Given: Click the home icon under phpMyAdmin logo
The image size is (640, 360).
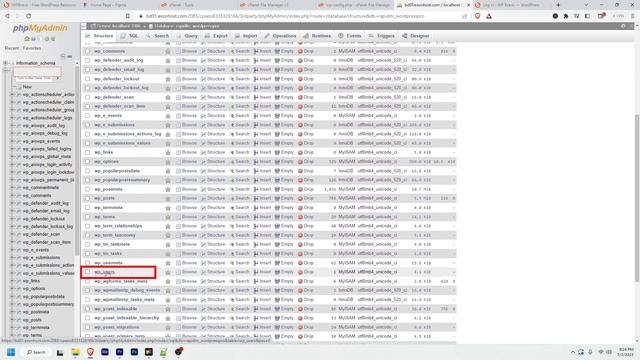Looking at the screenshot, I should point(27,39).
